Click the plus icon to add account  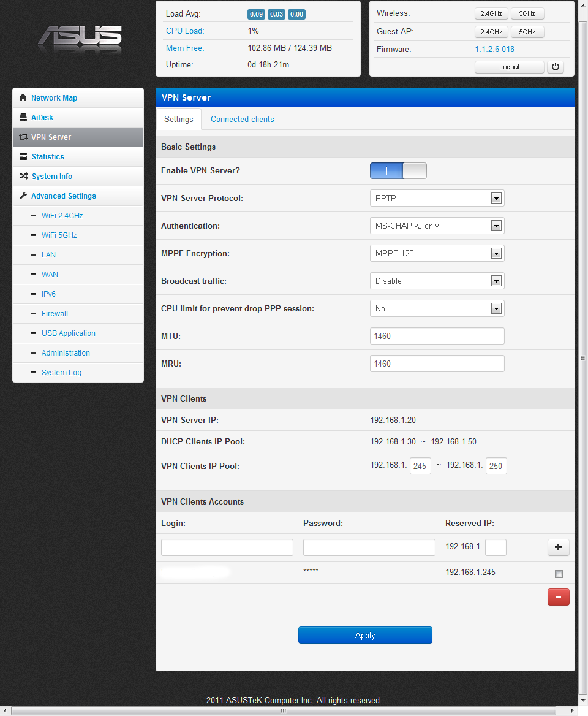[558, 547]
